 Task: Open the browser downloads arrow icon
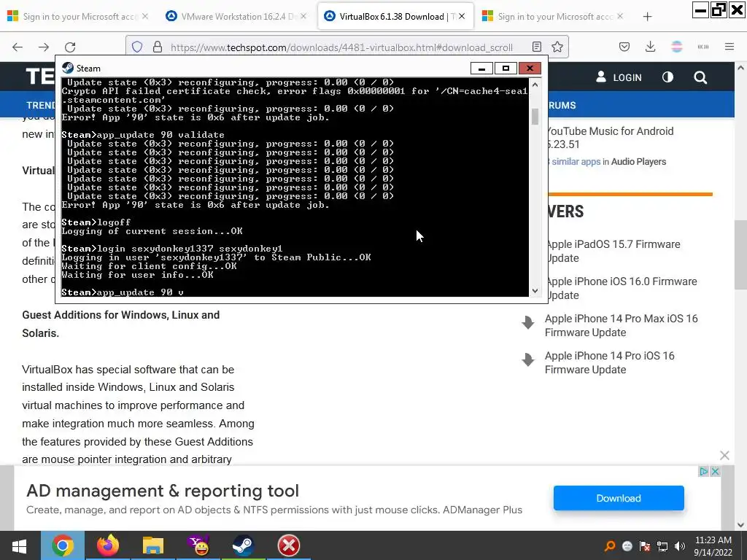tap(650, 47)
